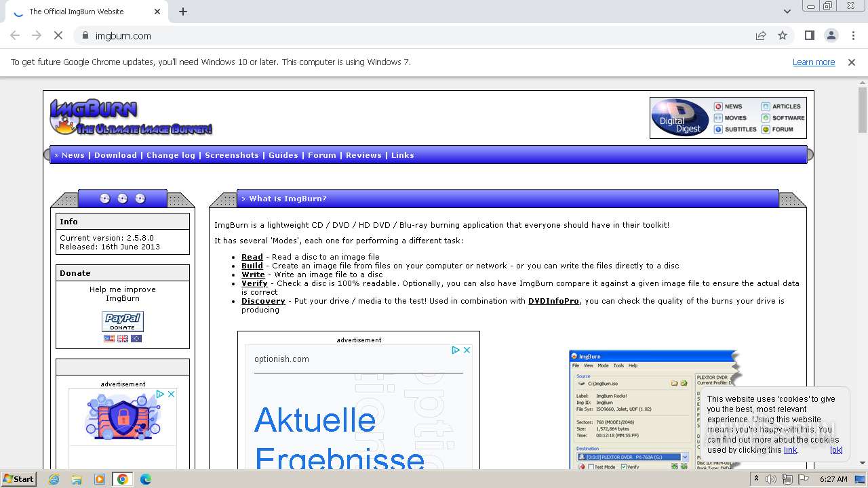Dismiss the Windows 7 update notice
868x488 pixels.
[852, 62]
